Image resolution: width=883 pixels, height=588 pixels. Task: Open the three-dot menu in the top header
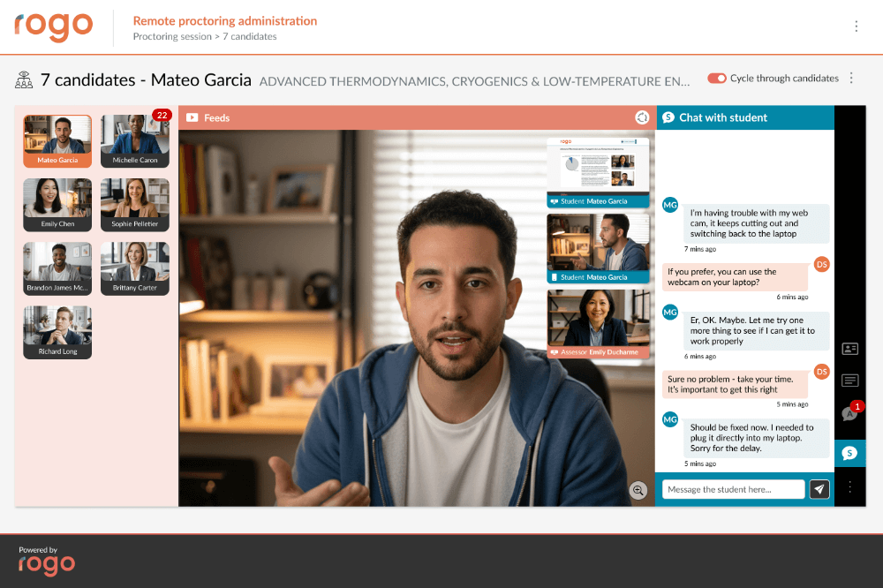coord(857,26)
